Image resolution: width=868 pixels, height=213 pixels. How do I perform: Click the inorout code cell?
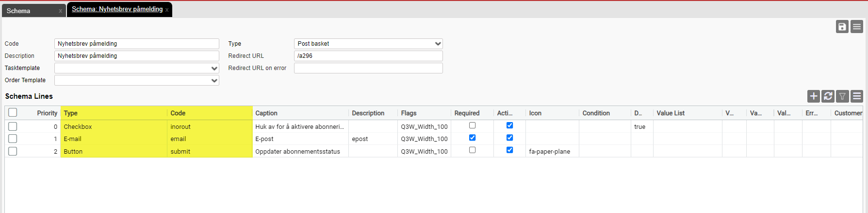(210, 126)
